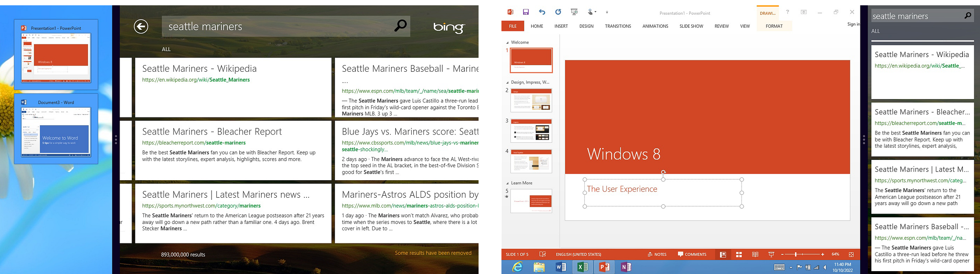Click the back arrow in Bing search
The height and width of the screenshot is (274, 980).
tap(141, 27)
